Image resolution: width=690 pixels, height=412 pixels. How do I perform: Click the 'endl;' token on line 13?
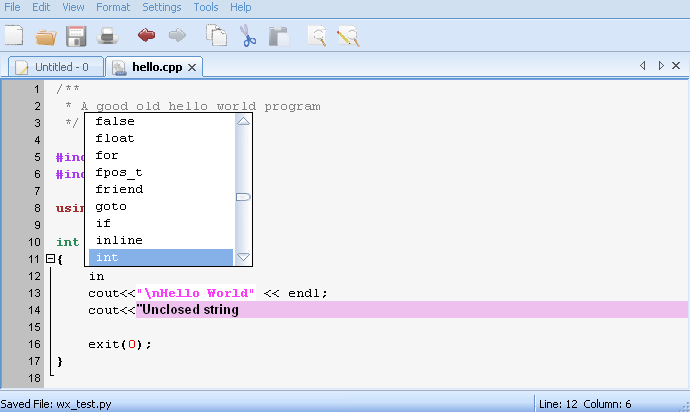pyautogui.click(x=308, y=293)
